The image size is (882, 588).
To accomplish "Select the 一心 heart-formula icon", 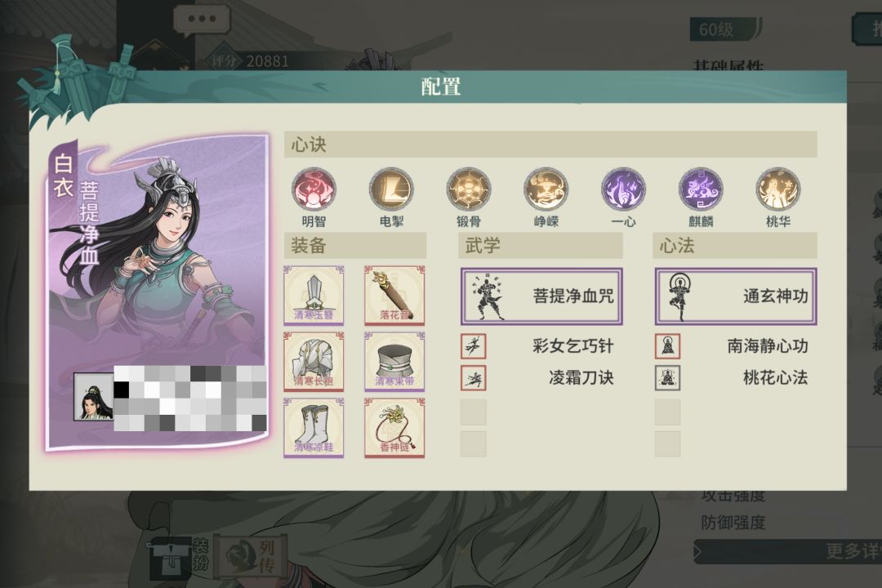I will 623,189.
